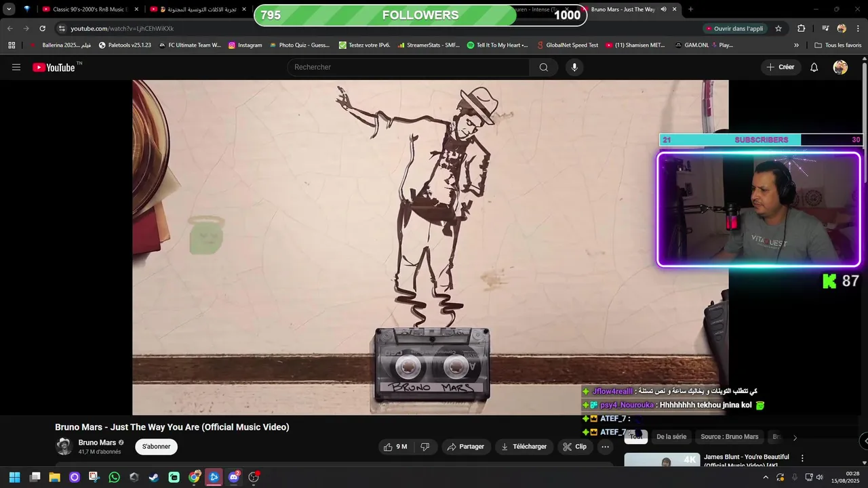Dislike the video

pos(425,447)
